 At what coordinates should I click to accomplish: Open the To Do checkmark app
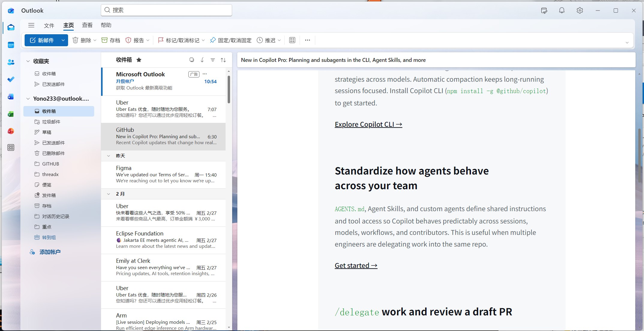[11, 79]
